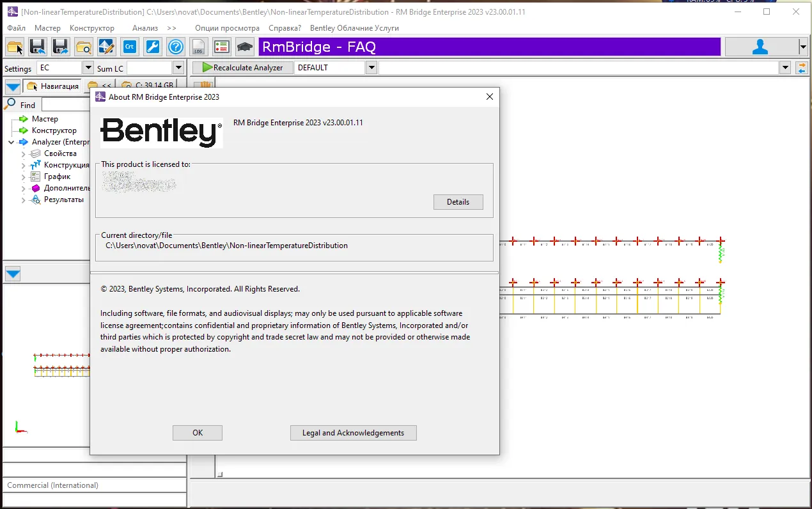The height and width of the screenshot is (509, 812).
Task: Collapse the Analyzer tree node
Action: pyautogui.click(x=12, y=142)
